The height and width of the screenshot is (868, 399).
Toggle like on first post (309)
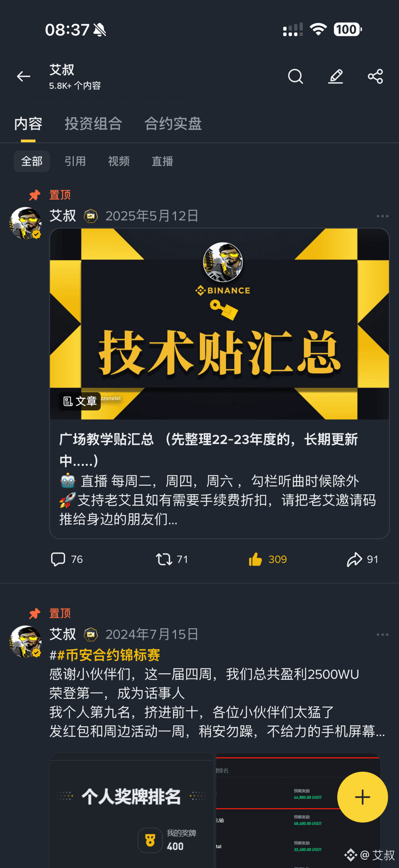267,559
